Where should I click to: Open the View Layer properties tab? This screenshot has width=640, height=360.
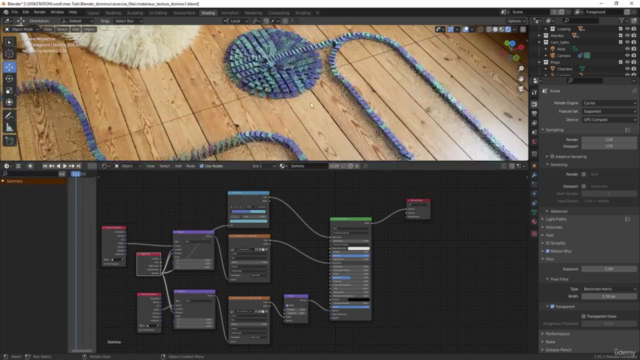534,123
